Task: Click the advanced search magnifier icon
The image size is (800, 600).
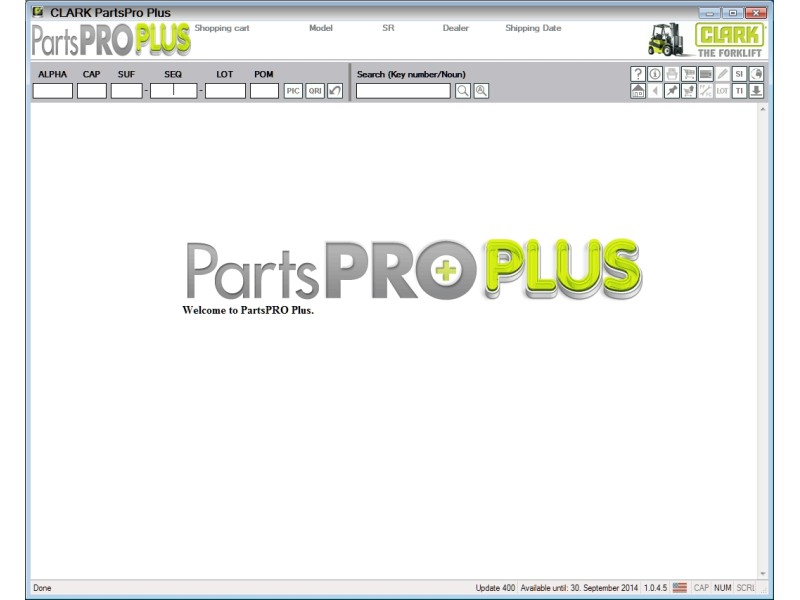Action: pyautogui.click(x=481, y=91)
